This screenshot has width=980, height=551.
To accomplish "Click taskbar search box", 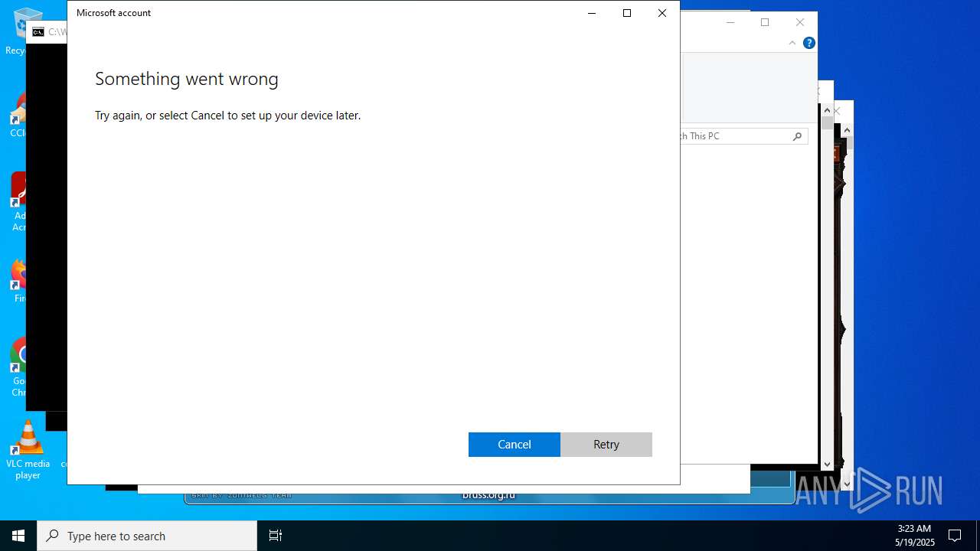I will click(x=147, y=536).
